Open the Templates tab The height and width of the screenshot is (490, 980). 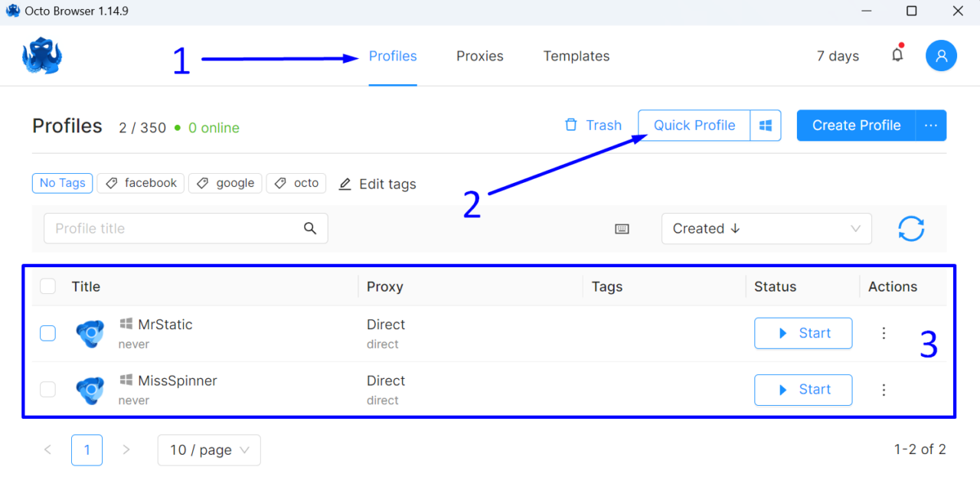(x=576, y=56)
